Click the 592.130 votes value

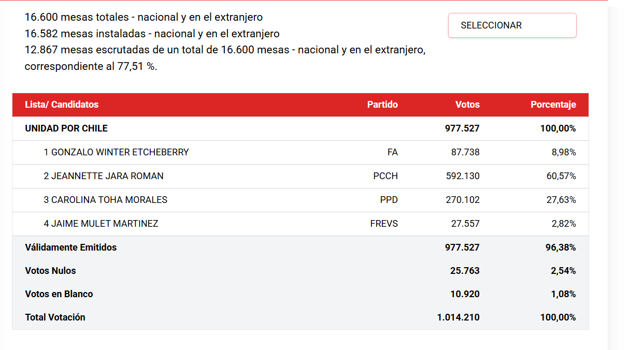click(463, 176)
